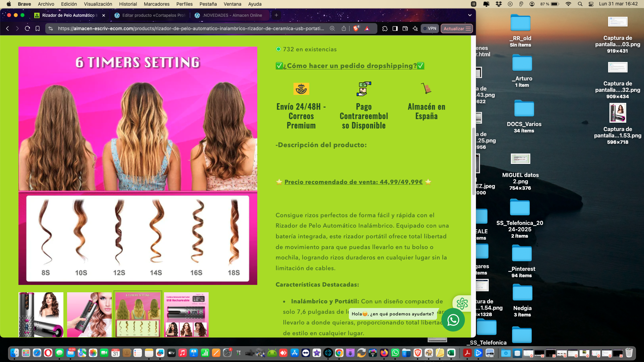The width and height of the screenshot is (644, 362).
Task: Click the share icon in the address bar
Action: click(344, 28)
